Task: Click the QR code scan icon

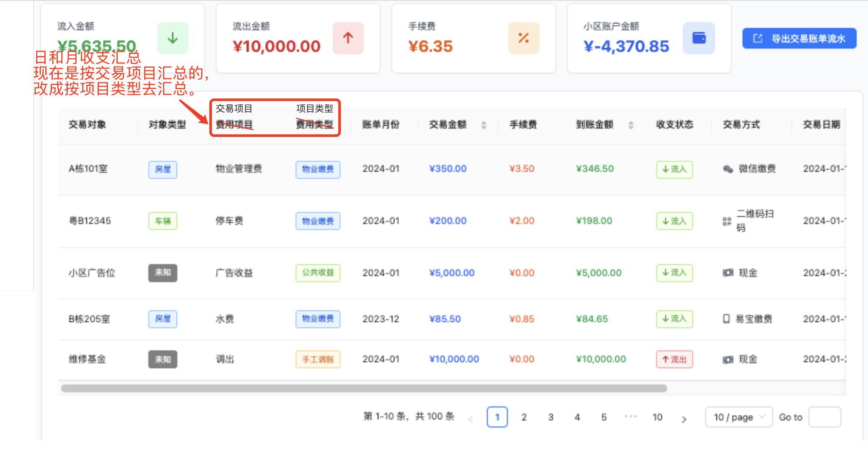Action: tap(727, 221)
